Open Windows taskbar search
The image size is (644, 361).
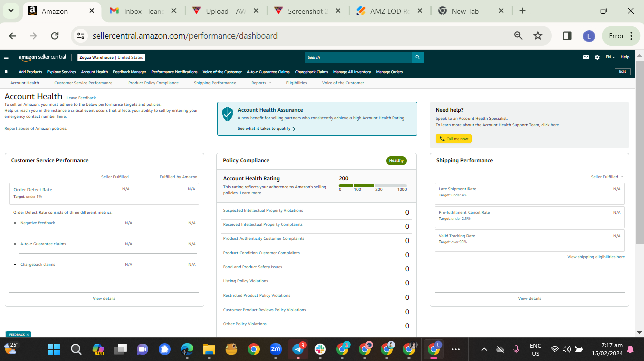click(x=76, y=349)
